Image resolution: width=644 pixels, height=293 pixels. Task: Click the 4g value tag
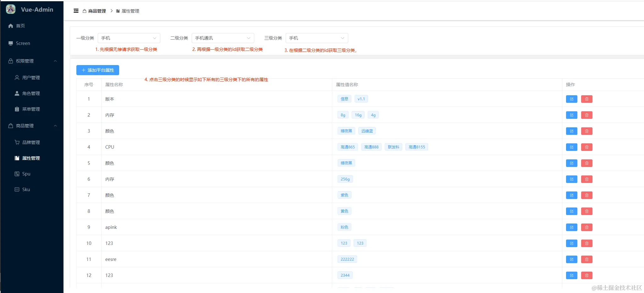coord(373,115)
